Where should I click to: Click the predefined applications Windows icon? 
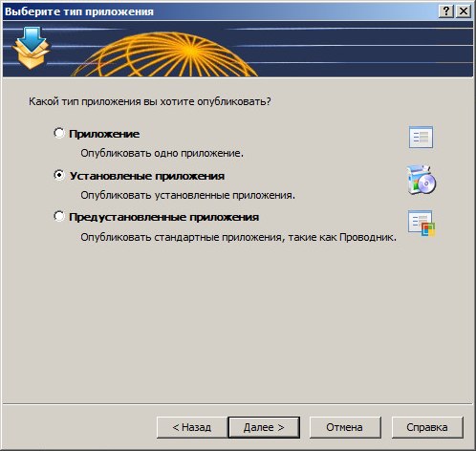(x=422, y=224)
